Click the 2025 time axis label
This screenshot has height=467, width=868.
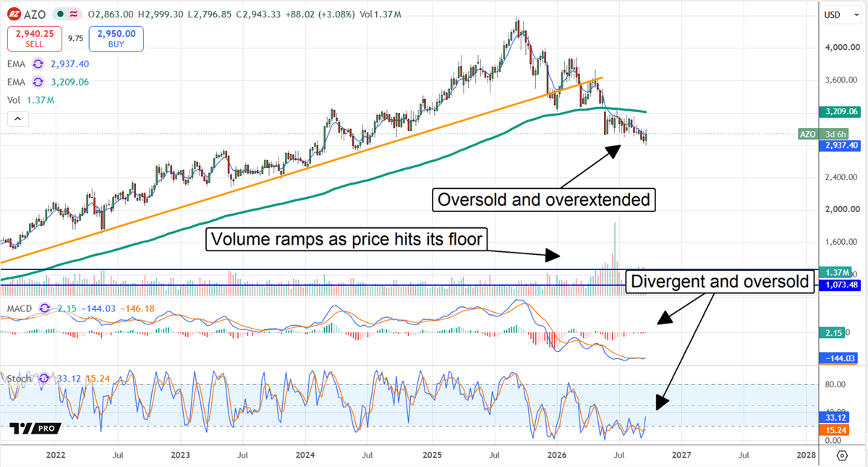coord(431,455)
